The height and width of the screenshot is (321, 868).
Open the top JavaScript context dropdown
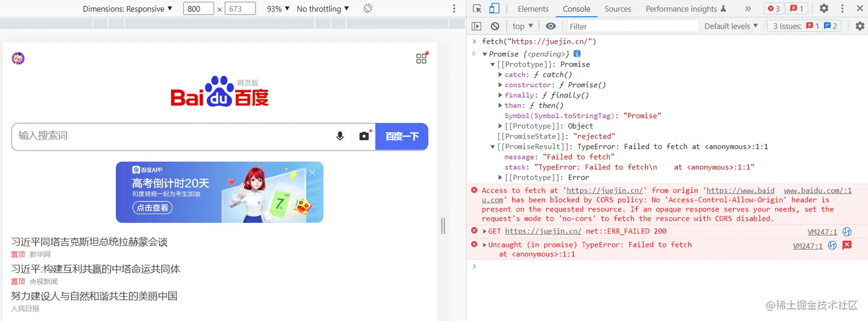(522, 26)
